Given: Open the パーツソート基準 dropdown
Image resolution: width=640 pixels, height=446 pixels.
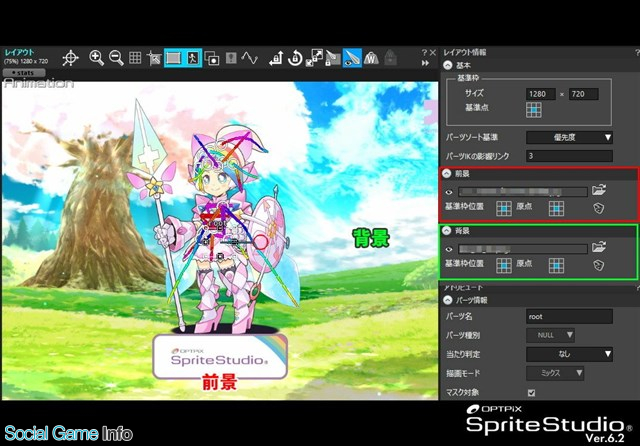Looking at the screenshot, I should coord(569,138).
